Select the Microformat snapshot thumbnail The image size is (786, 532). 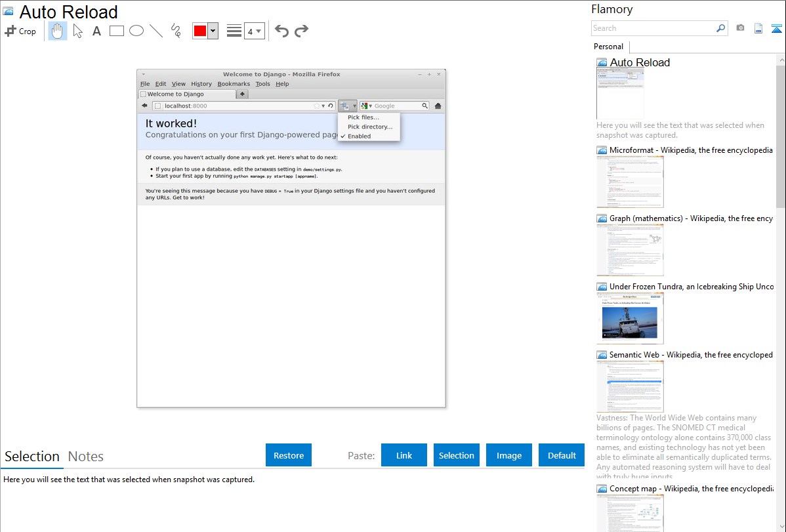pyautogui.click(x=630, y=182)
